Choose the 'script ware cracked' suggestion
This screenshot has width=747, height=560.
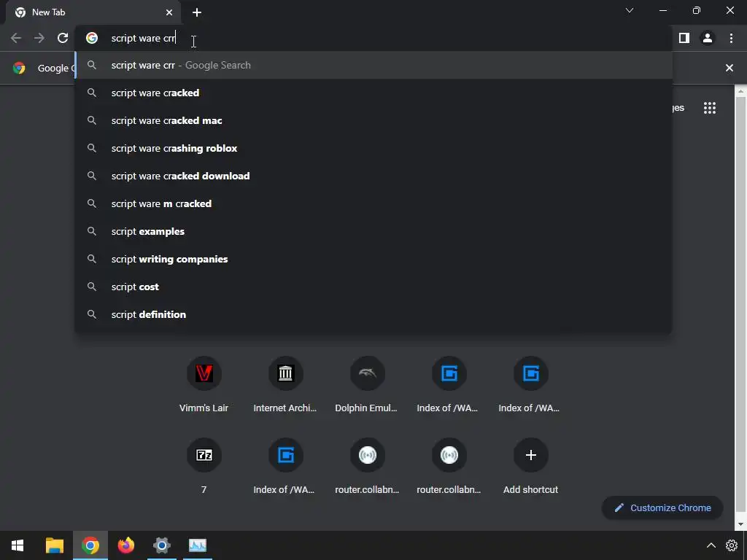click(x=374, y=93)
